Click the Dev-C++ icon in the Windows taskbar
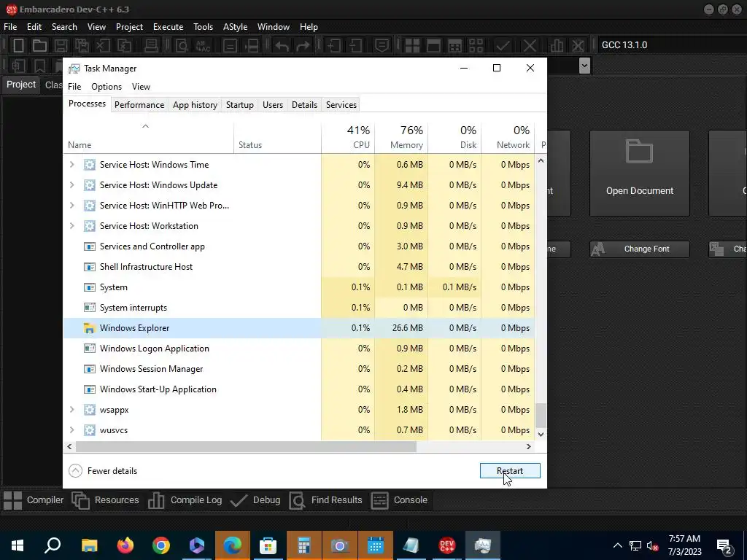 (447, 545)
